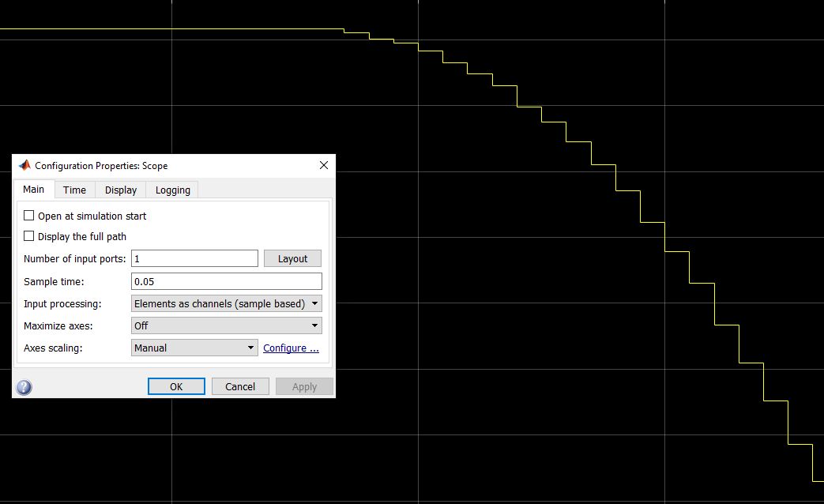Open the Maximize axes dropdown
This screenshot has height=504, width=824.
click(226, 325)
